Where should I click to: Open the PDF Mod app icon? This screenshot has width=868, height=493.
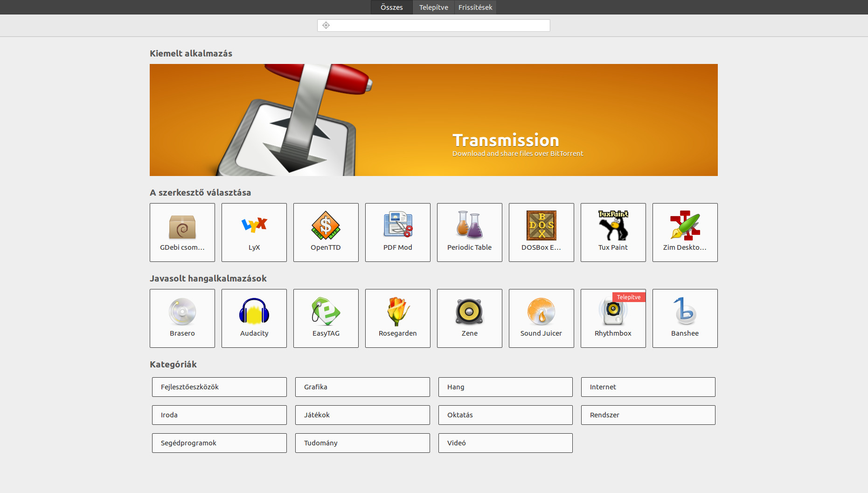[398, 225]
